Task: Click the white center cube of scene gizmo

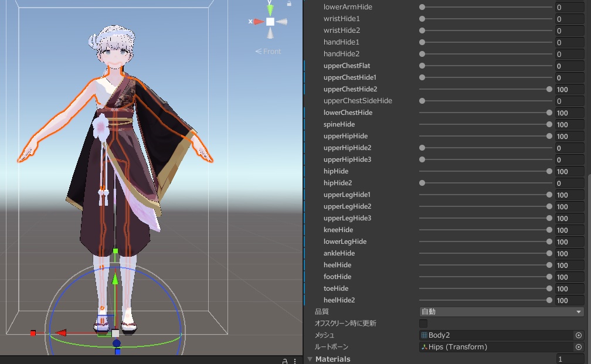Action: pos(270,22)
